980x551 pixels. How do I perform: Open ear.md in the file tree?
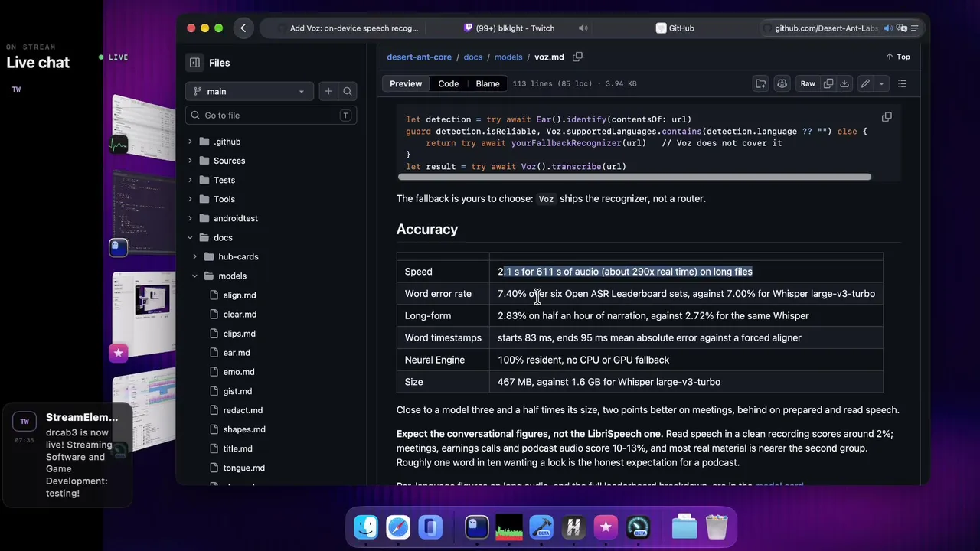tap(237, 353)
